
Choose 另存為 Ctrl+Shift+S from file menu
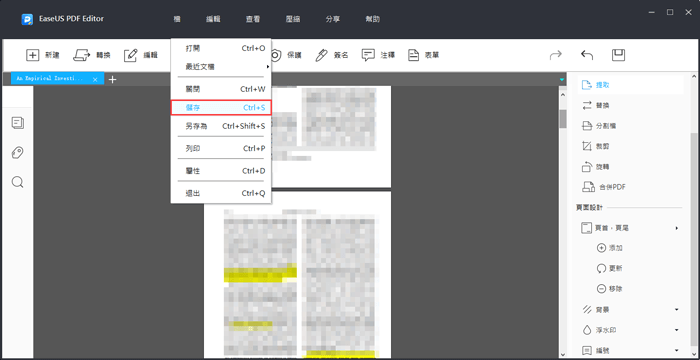pos(221,126)
